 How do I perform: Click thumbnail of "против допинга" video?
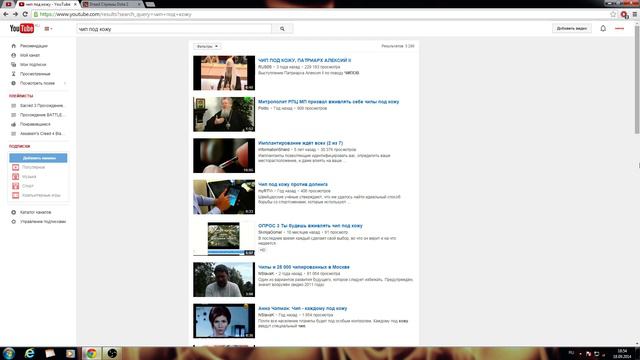pos(224,197)
